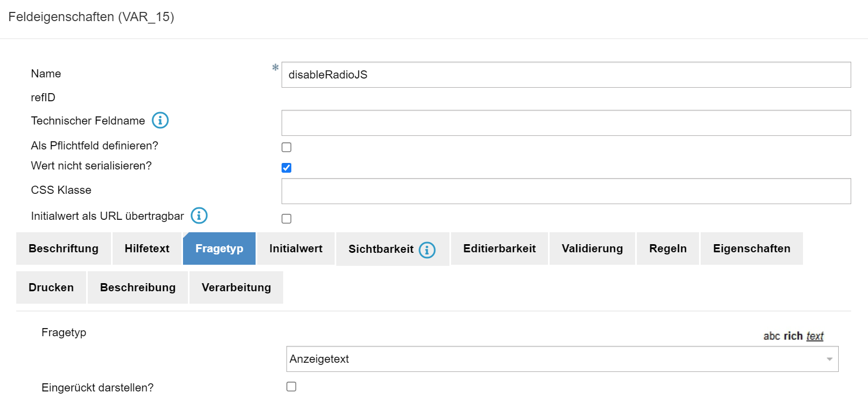Open the Hilfetext tab
Viewport: 868px width, 412px height.
click(147, 248)
